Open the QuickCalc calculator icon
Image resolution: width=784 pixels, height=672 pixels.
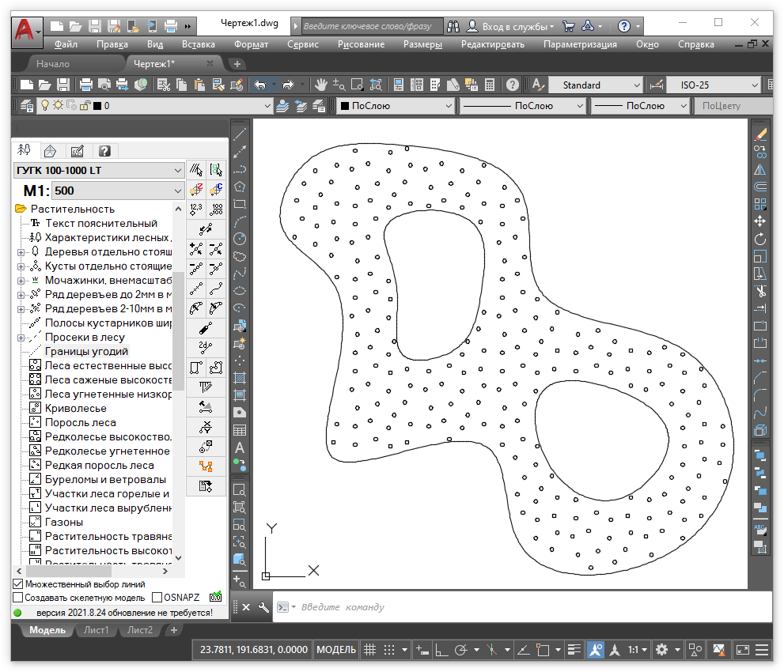pos(490,85)
